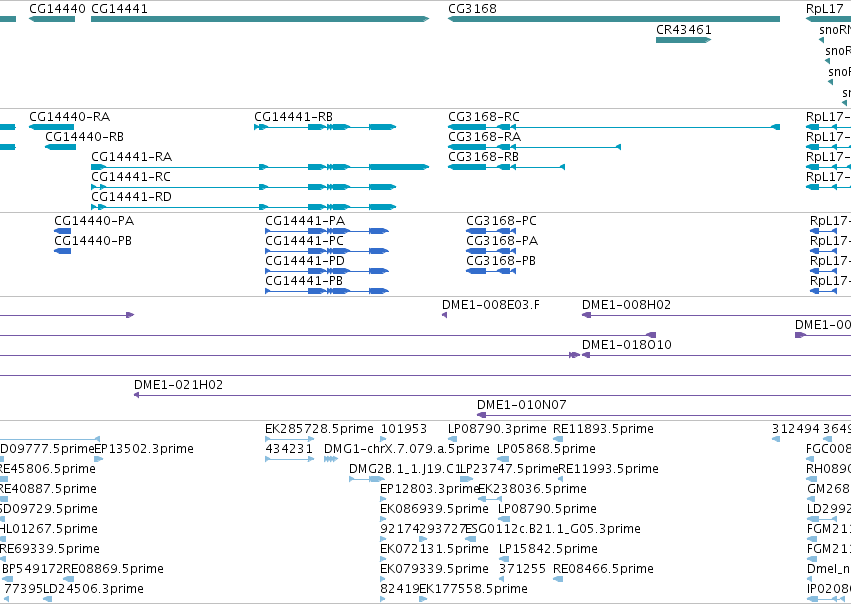Select protein CG14440-PB
The width and height of the screenshot is (851, 604).
coord(93,240)
